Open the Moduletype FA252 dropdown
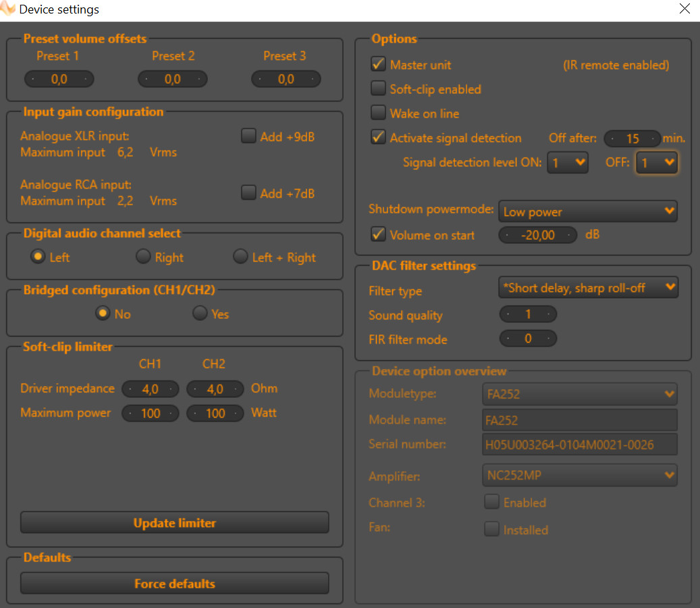Image resolution: width=700 pixels, height=608 pixels. coord(579,394)
